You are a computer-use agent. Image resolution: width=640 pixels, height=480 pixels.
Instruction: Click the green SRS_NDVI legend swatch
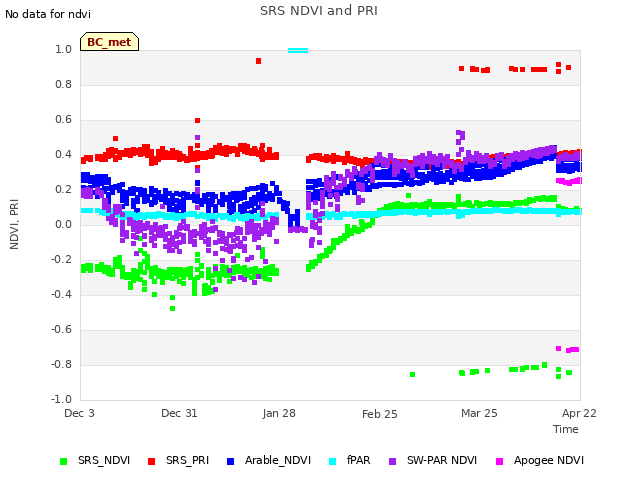coord(63,461)
